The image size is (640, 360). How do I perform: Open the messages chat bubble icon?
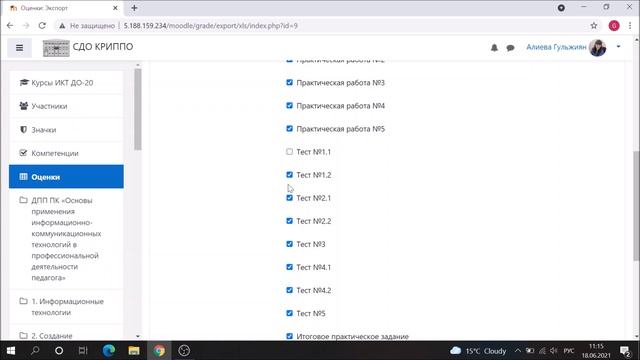pyautogui.click(x=510, y=48)
